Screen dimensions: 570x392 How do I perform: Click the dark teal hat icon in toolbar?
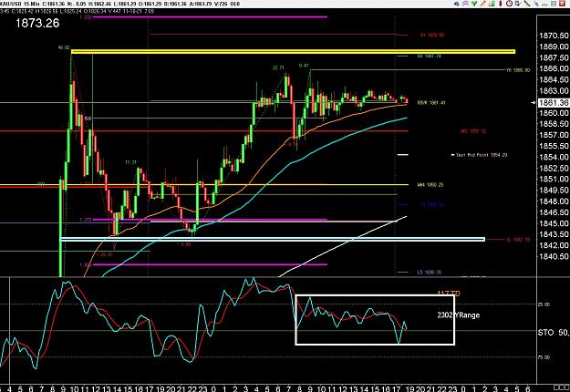(456, 4)
